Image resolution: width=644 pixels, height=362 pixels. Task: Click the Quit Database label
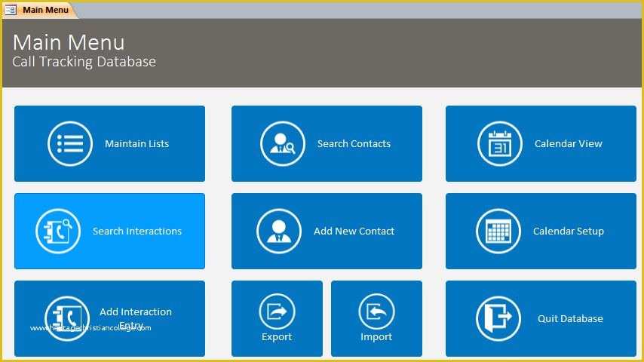[x=570, y=318]
